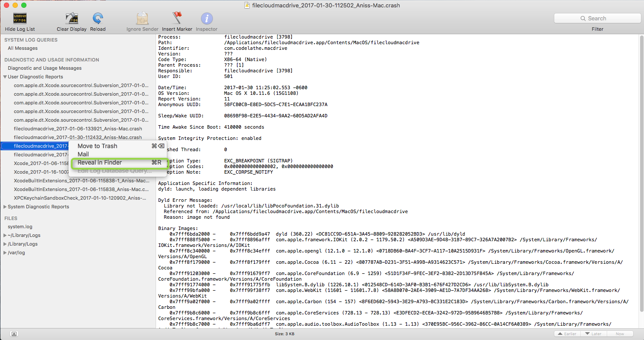Click the bottom-left show panel icon
Image resolution: width=644 pixels, height=340 pixels.
(14, 334)
